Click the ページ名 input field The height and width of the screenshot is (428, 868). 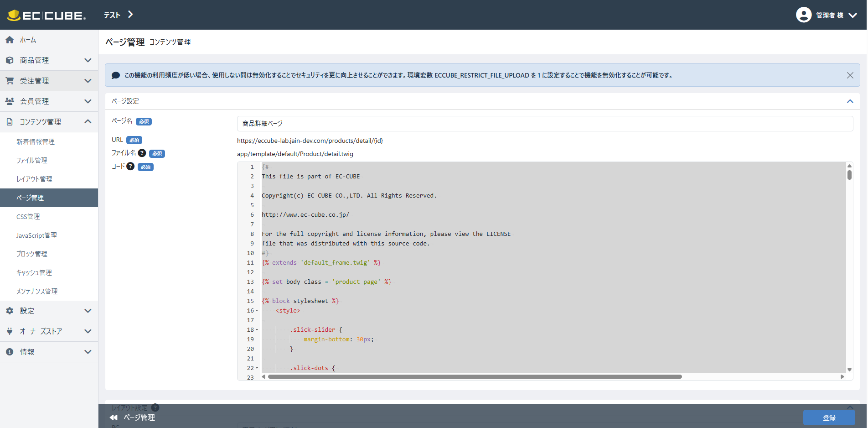click(545, 124)
